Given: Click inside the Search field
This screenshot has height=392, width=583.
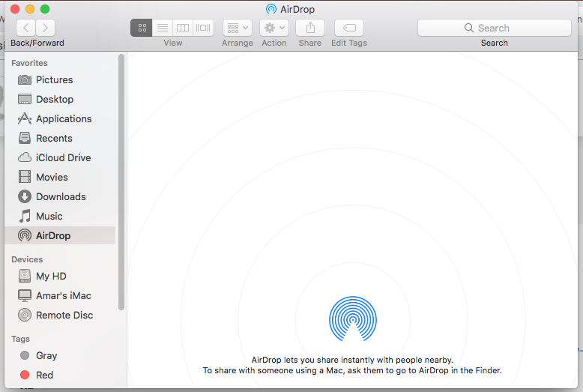Looking at the screenshot, I should 494,28.
